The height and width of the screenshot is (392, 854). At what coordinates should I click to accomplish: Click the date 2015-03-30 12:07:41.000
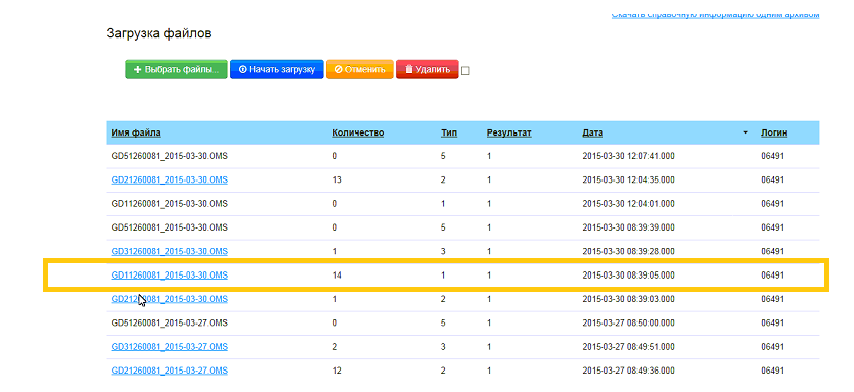[629, 156]
